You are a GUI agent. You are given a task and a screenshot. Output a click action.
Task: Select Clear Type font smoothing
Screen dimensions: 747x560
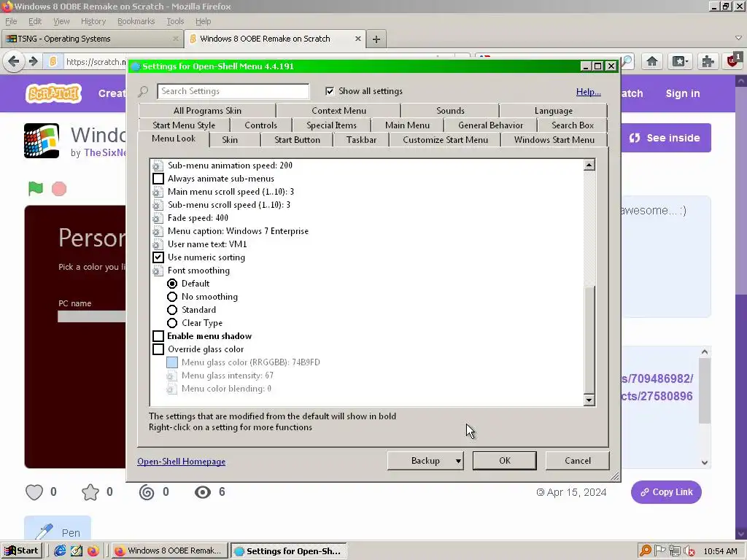[x=172, y=323]
